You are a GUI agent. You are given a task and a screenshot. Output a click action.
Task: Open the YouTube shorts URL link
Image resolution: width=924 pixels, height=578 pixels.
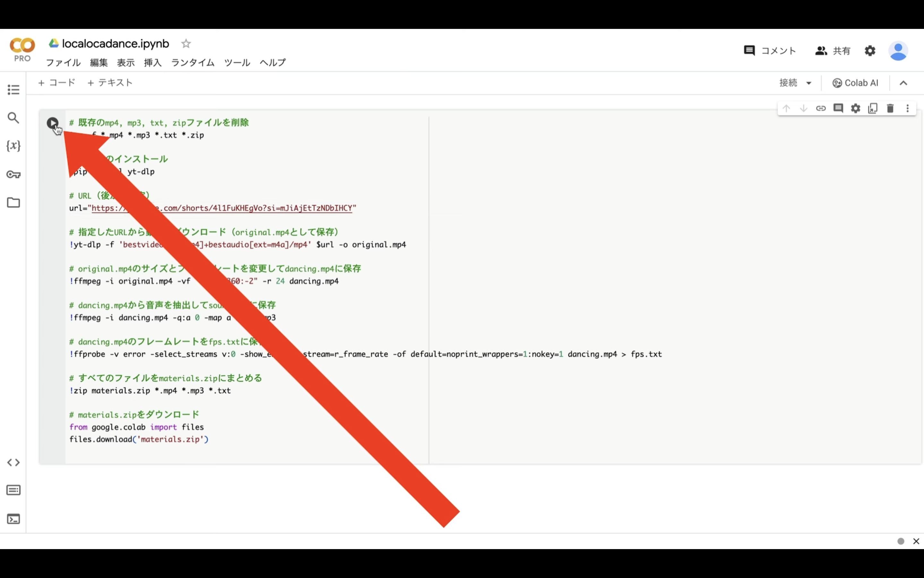221,208
